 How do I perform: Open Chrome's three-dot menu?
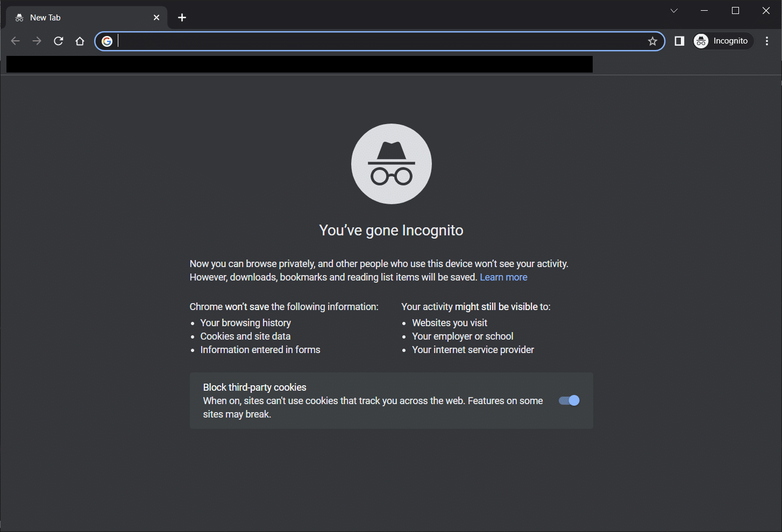767,41
